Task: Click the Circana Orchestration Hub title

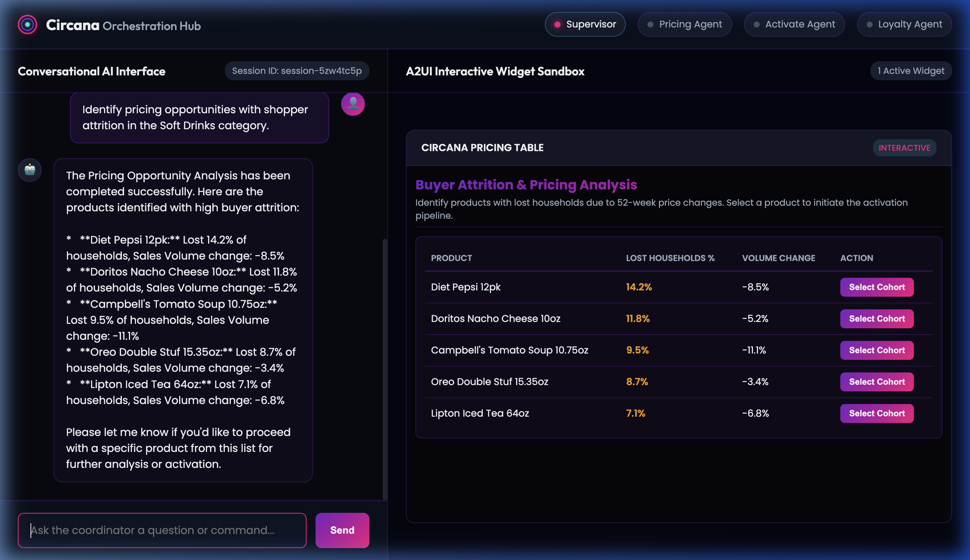Action: pyautogui.click(x=123, y=25)
